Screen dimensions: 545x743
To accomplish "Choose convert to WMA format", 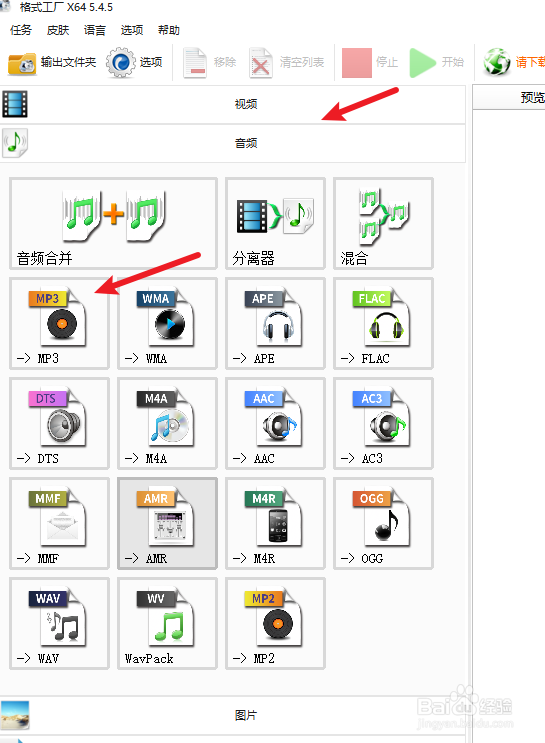I will click(x=167, y=324).
